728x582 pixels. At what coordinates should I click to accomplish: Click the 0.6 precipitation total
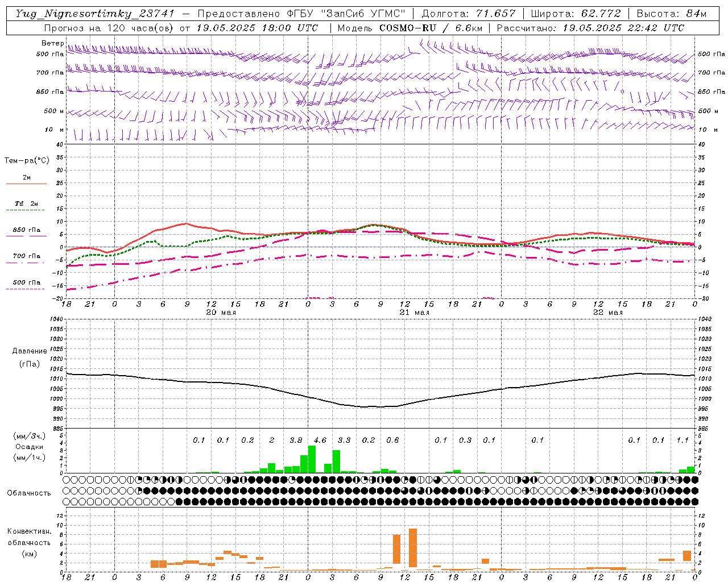(392, 440)
